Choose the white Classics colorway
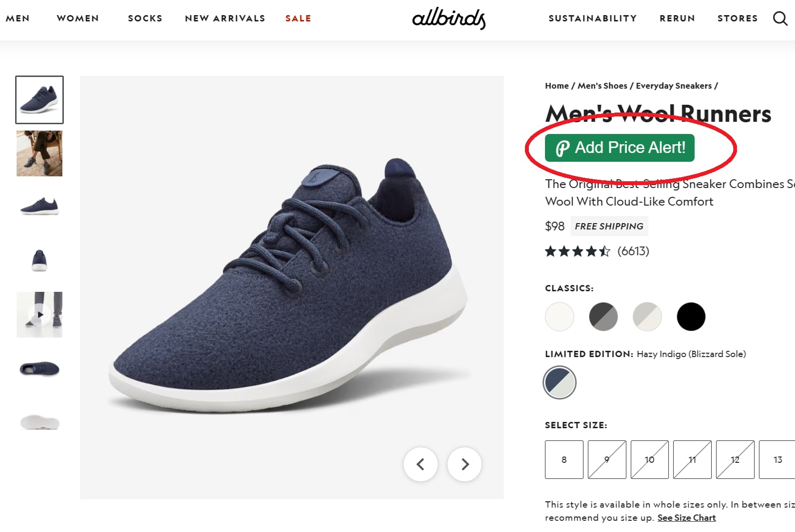Screen dimensions: 795x532 tap(559, 316)
